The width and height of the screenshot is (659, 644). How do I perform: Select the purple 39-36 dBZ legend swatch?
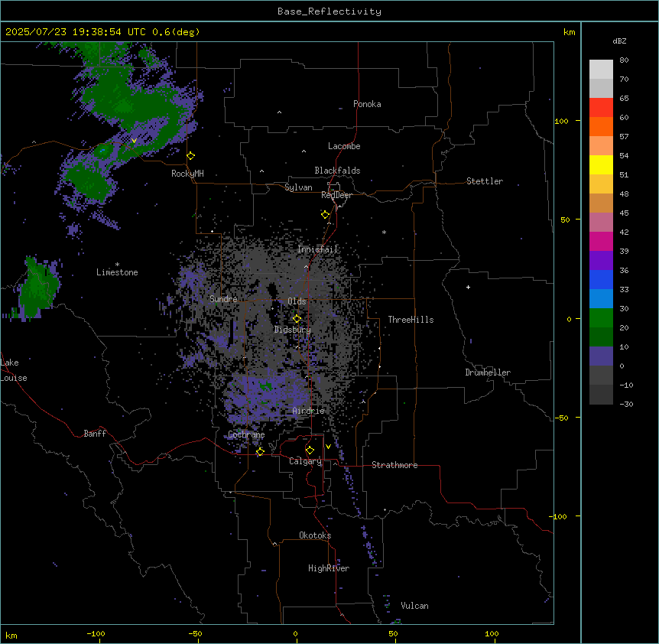[601, 261]
